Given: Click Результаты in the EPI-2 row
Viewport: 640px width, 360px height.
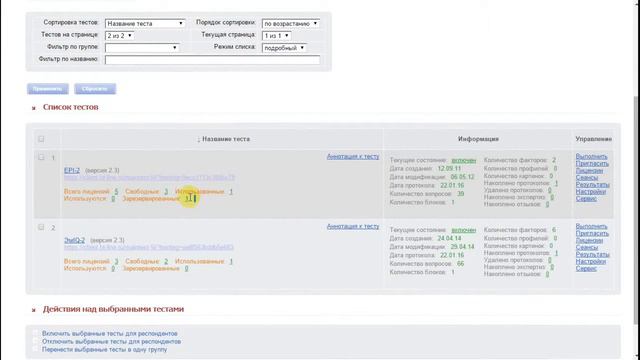Looking at the screenshot, I should [x=592, y=184].
